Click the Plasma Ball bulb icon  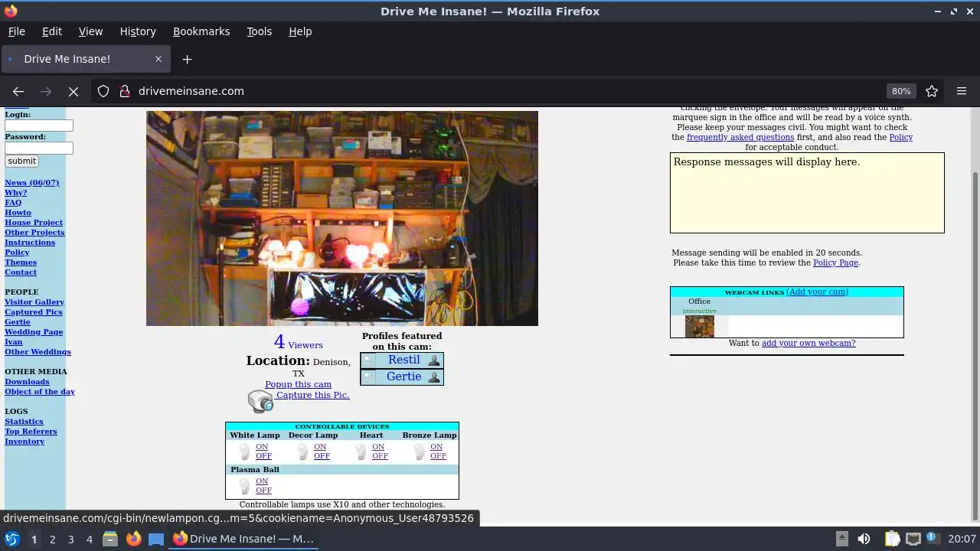pos(244,486)
